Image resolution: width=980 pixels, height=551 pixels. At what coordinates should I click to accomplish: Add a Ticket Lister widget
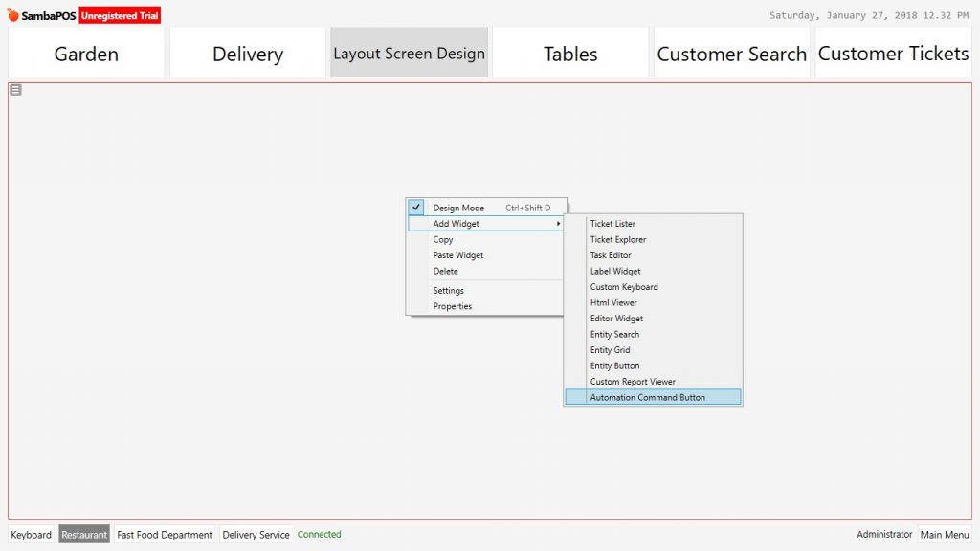tap(653, 224)
